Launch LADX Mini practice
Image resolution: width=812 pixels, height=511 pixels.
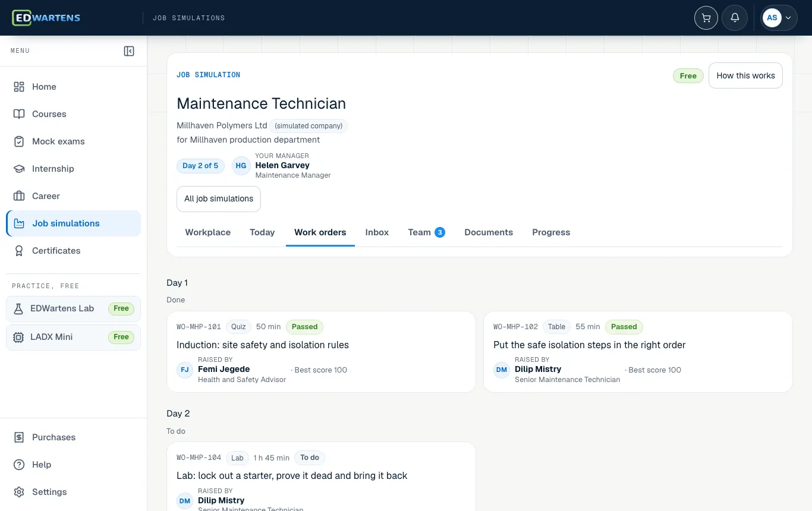(74, 337)
